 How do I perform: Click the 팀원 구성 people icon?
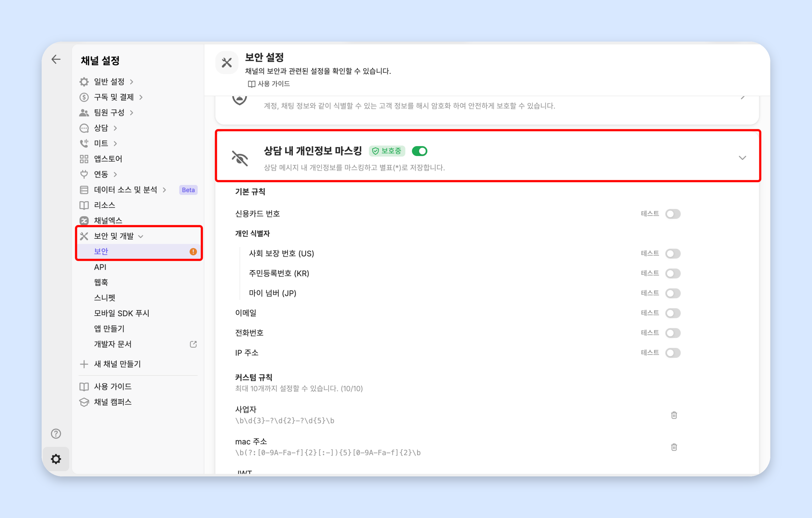[x=84, y=113]
